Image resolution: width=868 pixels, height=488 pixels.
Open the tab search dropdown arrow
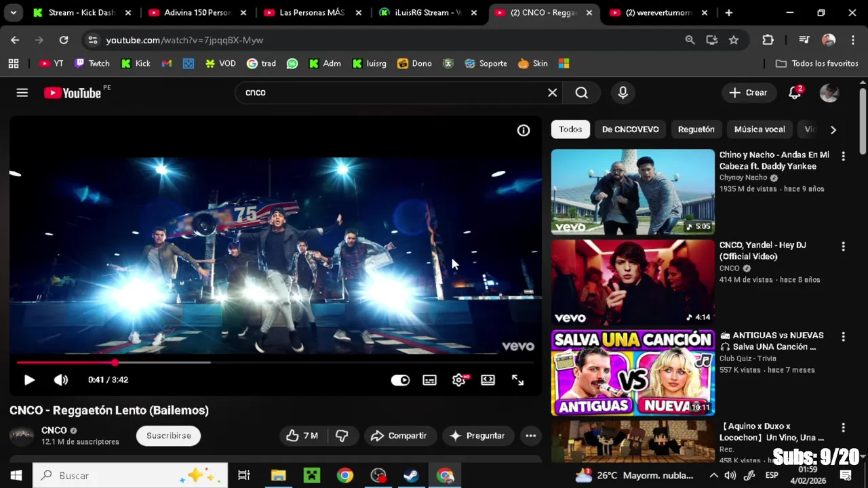13,12
